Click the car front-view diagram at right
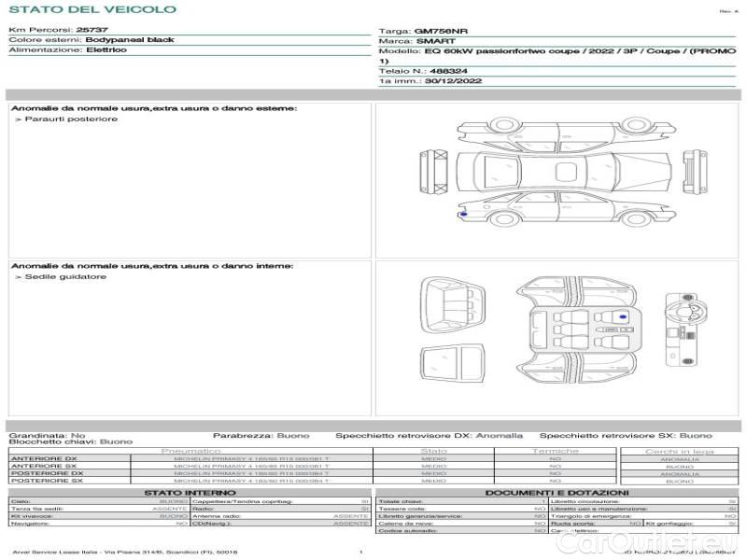The image size is (747, 560). tap(691, 170)
